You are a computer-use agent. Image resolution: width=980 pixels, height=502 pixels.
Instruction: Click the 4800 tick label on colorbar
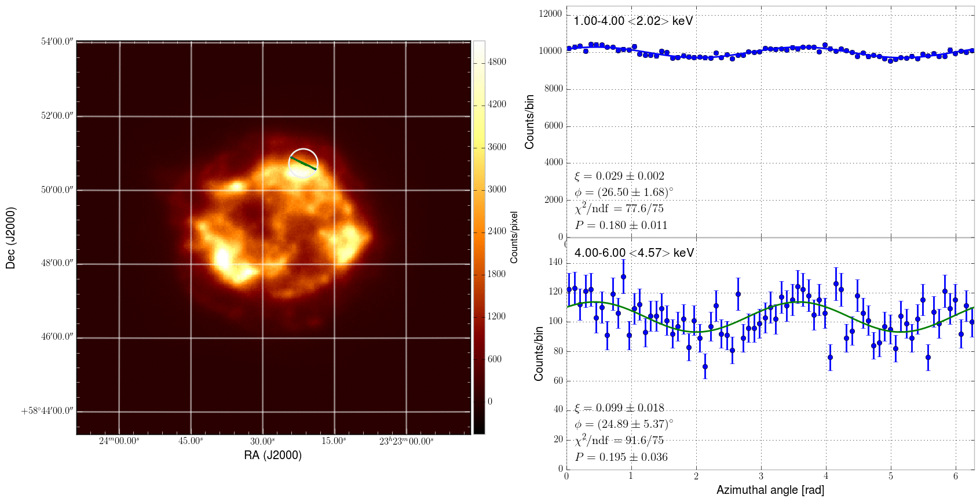point(497,62)
